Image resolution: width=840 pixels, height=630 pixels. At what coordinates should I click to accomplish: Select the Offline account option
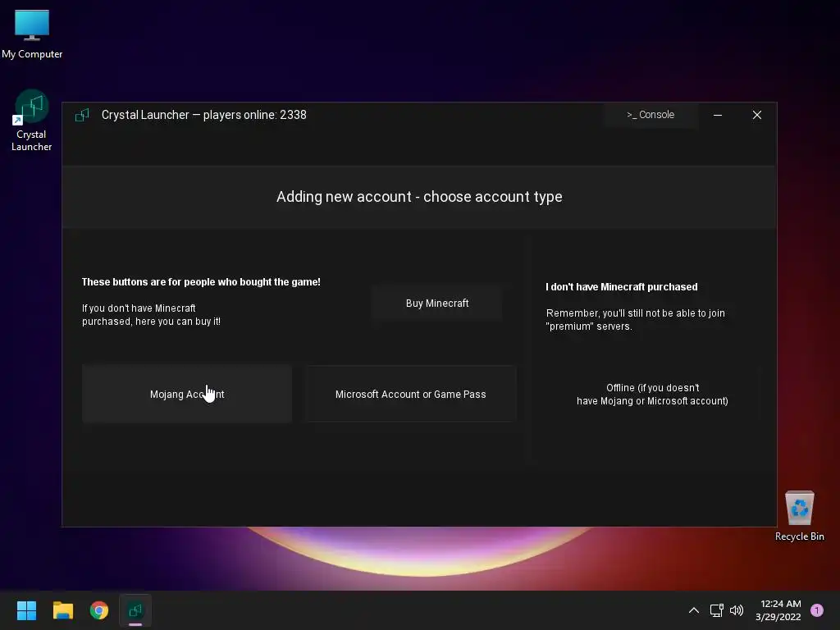tap(652, 395)
